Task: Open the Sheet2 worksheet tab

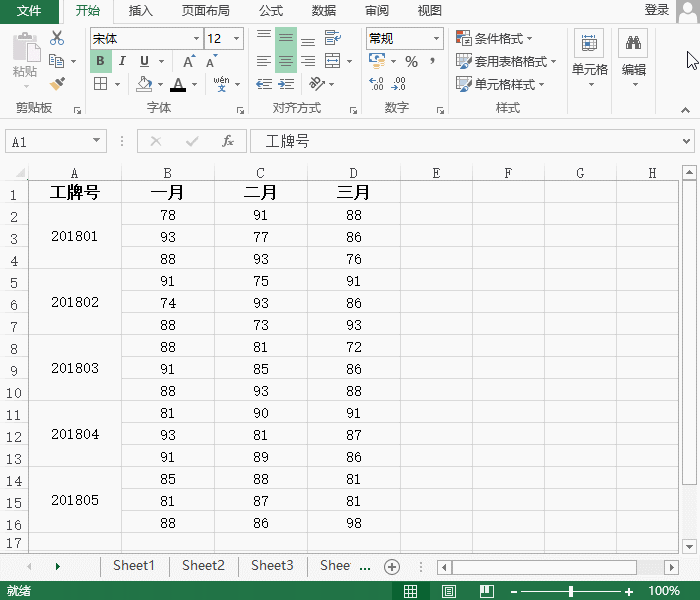Action: click(203, 566)
